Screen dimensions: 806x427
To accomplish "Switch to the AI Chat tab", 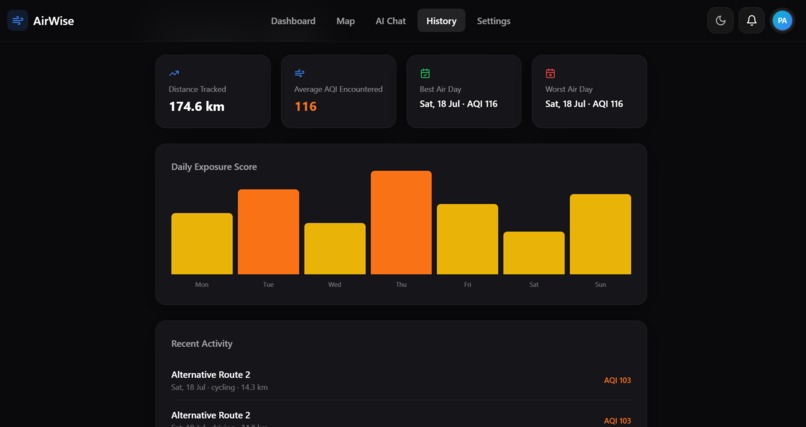I will 391,21.
